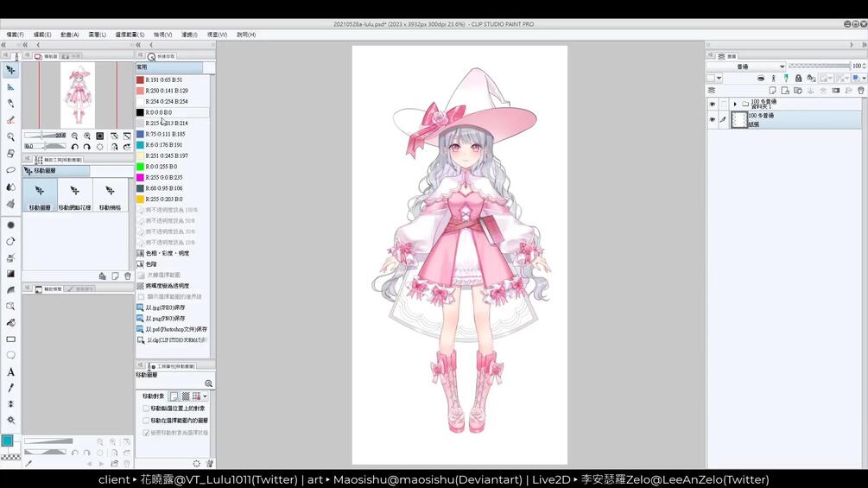Click Zoom in in the Navigator panel

point(87,136)
